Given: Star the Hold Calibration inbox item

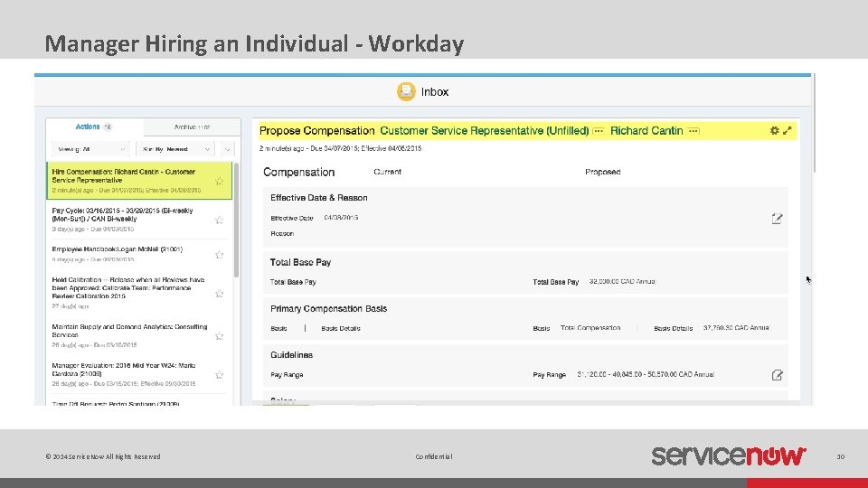Looking at the screenshot, I should pos(219,293).
